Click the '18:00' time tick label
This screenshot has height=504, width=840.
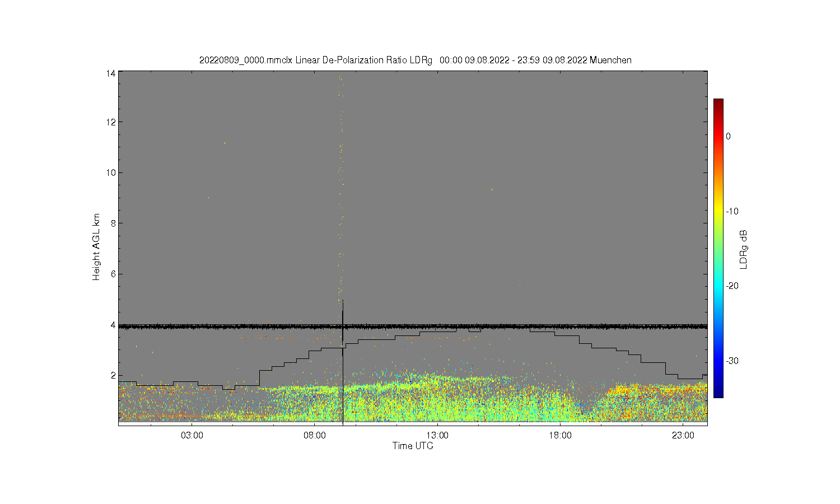(x=560, y=435)
